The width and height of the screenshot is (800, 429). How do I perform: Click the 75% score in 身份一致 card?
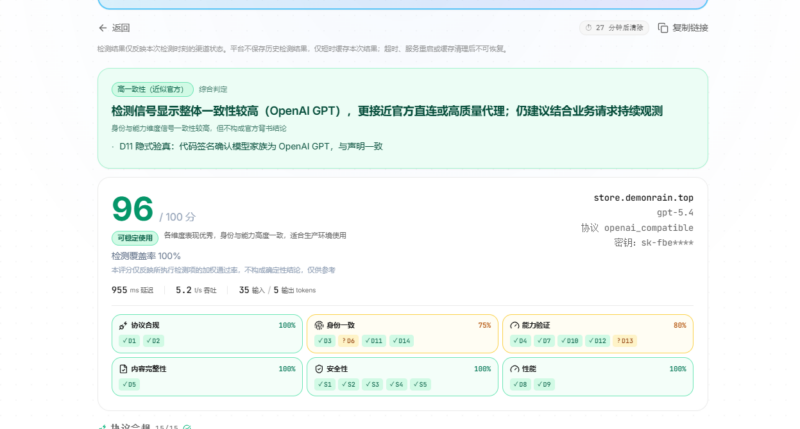pyautogui.click(x=484, y=325)
